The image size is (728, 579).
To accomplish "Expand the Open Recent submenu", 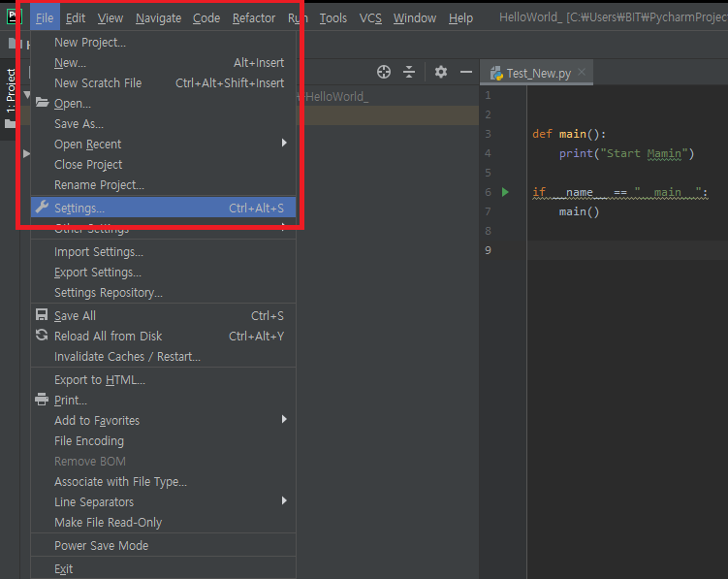I will coord(163,145).
